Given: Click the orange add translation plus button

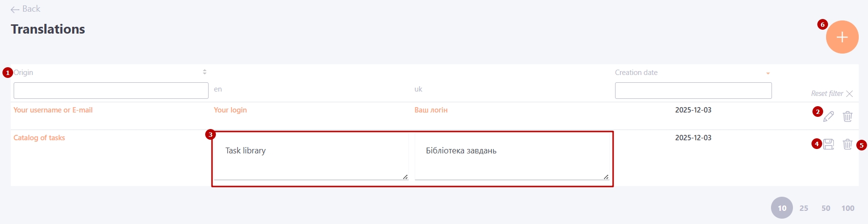Looking at the screenshot, I should click(842, 37).
